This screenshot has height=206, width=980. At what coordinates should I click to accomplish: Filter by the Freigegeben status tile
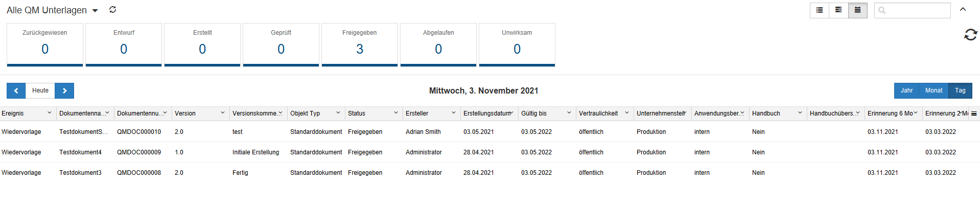[x=360, y=44]
